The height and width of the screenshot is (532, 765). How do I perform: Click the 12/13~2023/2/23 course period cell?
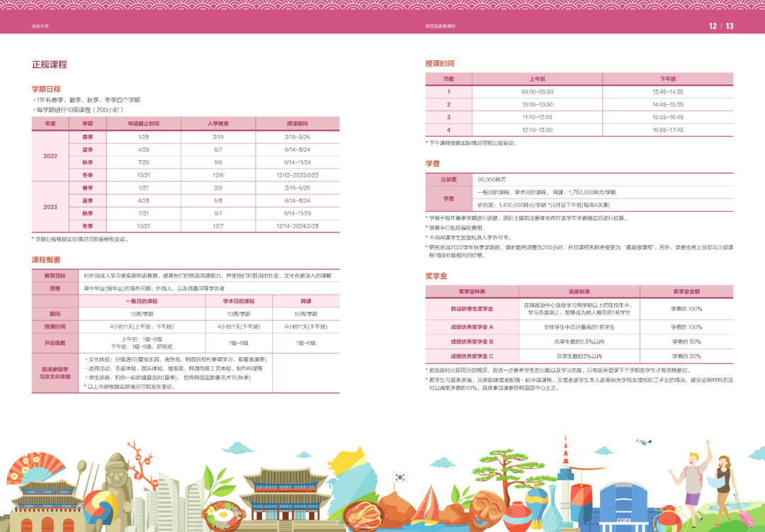click(297, 175)
